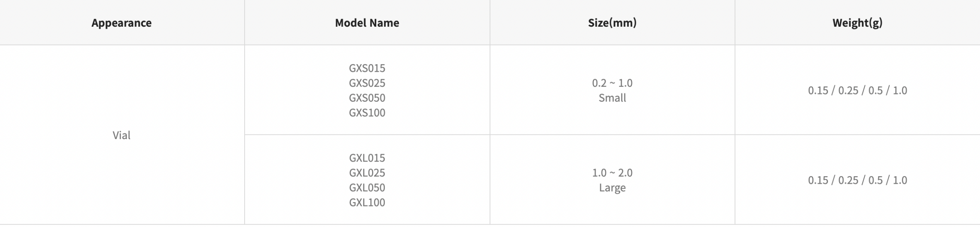Click model name GXS015

point(367,68)
